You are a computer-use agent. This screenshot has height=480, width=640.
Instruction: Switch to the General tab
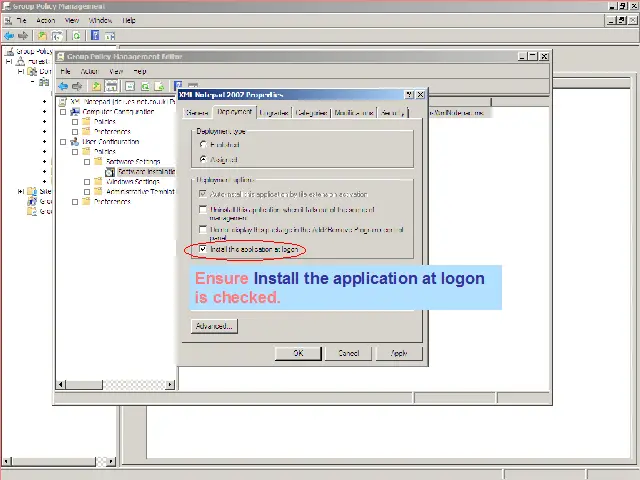197,113
